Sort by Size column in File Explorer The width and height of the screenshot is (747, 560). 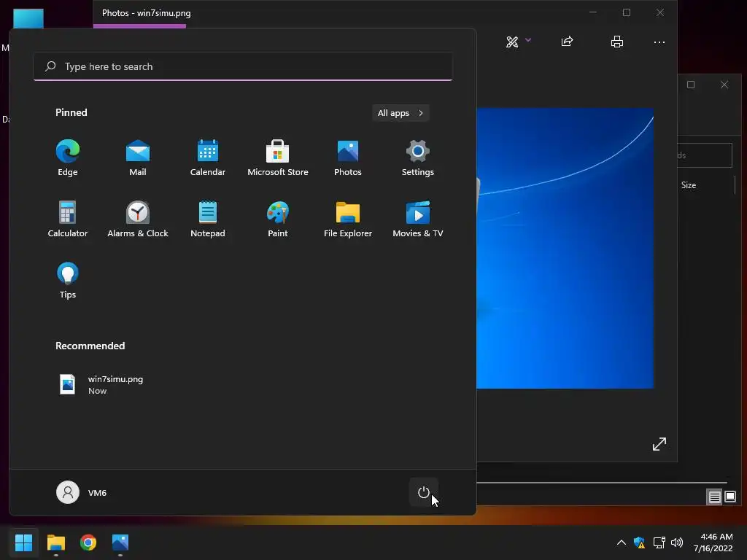pyautogui.click(x=689, y=184)
